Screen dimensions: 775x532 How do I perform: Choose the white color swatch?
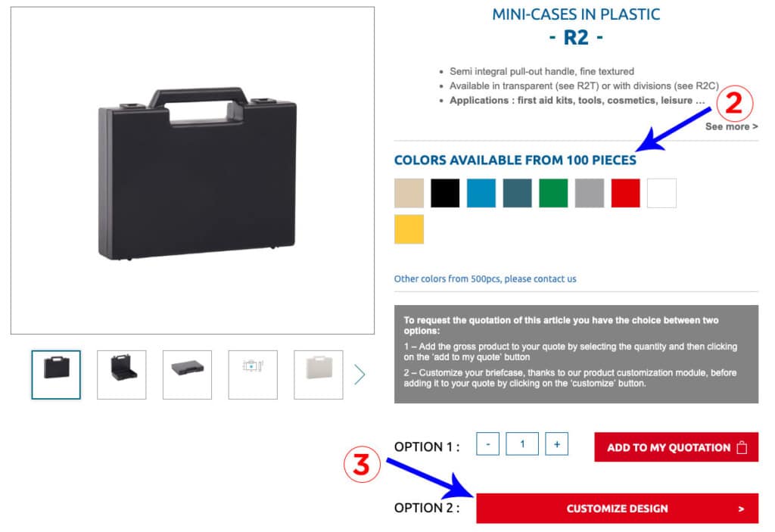661,193
